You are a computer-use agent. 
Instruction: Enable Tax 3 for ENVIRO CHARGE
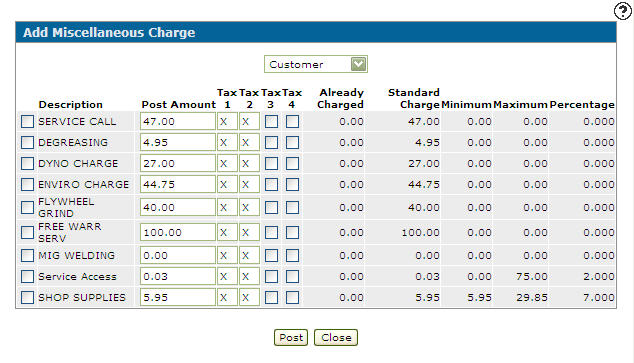[271, 184]
